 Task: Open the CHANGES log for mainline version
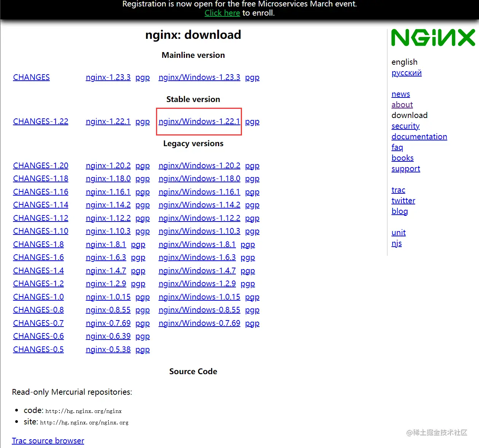click(31, 77)
